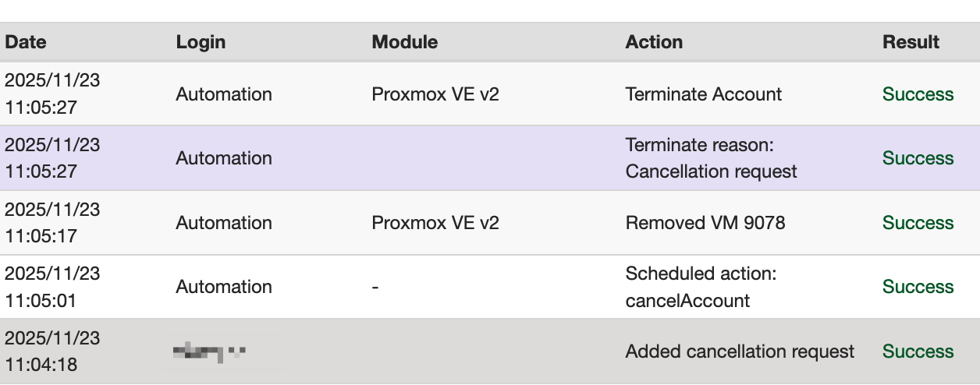Sort by the Module column header
The height and width of the screenshot is (385, 980).
tap(404, 42)
